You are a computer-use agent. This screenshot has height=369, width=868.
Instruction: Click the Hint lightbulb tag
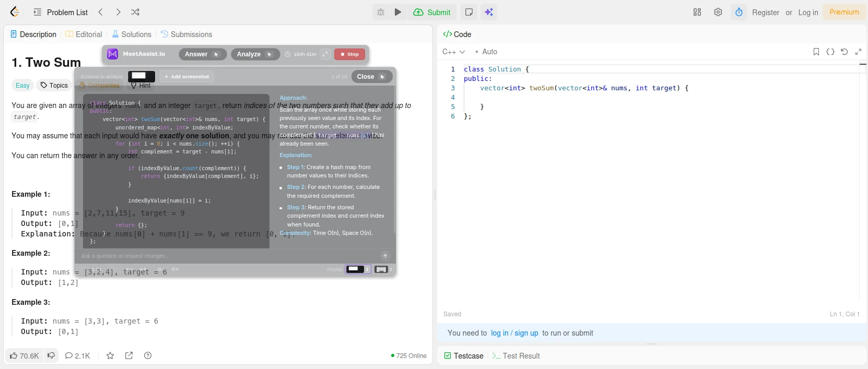(x=140, y=86)
